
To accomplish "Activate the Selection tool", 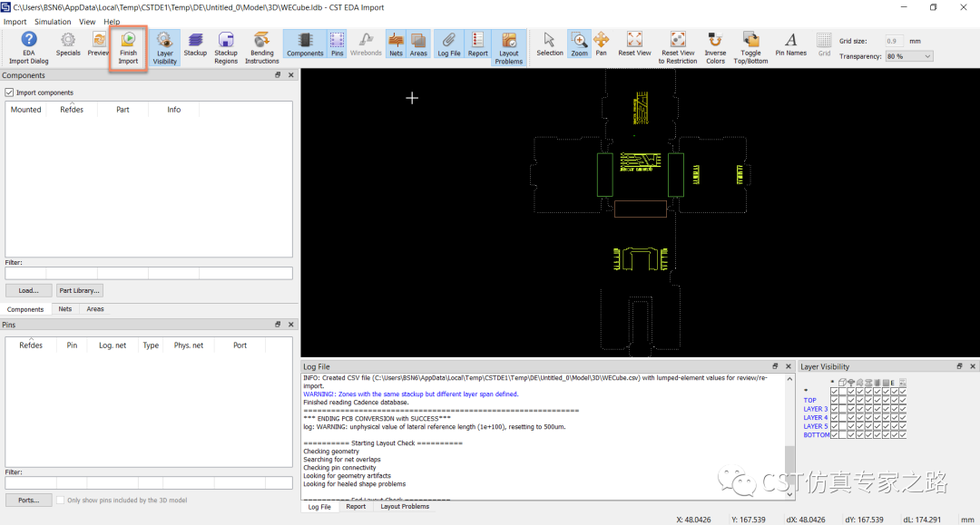I will click(549, 45).
